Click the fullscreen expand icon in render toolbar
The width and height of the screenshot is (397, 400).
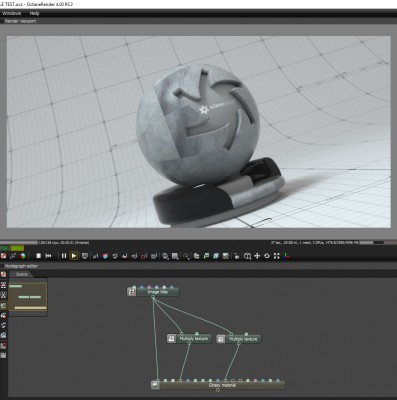click(x=277, y=256)
